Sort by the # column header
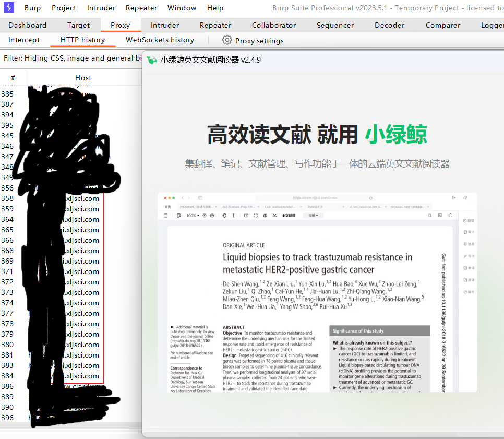Viewport: 504px width, 439px height. pos(13,77)
